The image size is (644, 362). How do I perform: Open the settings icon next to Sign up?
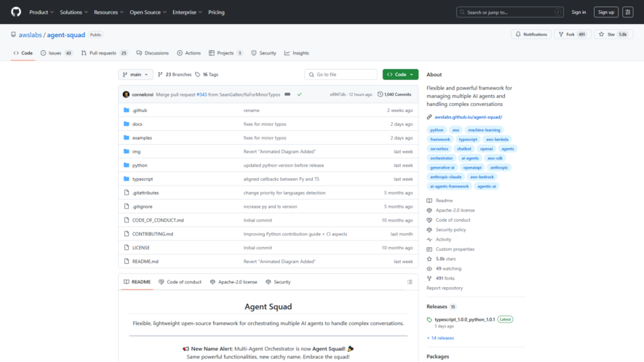pos(627,12)
